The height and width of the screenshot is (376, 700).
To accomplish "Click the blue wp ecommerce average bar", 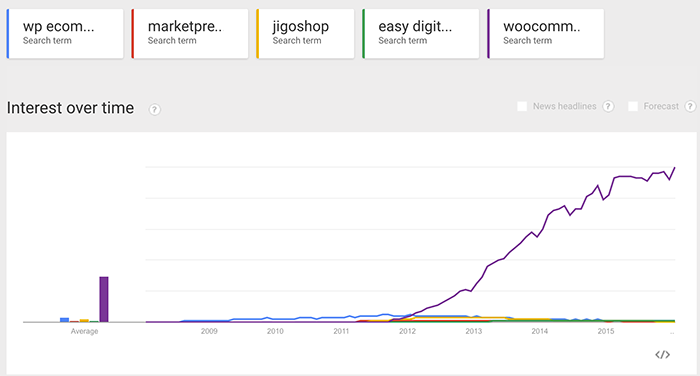I will [64, 320].
